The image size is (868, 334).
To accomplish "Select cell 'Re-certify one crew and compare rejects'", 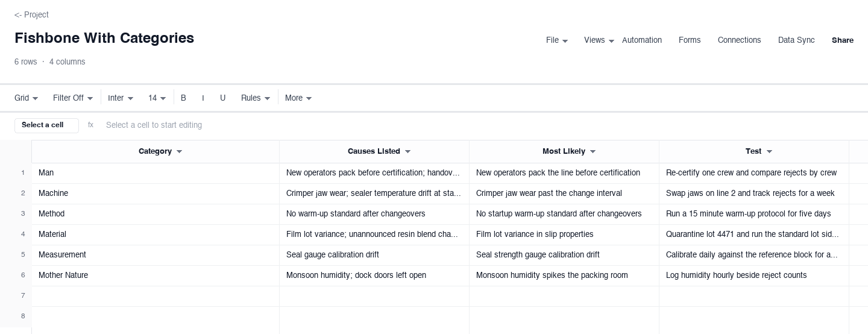I will pyautogui.click(x=754, y=173).
